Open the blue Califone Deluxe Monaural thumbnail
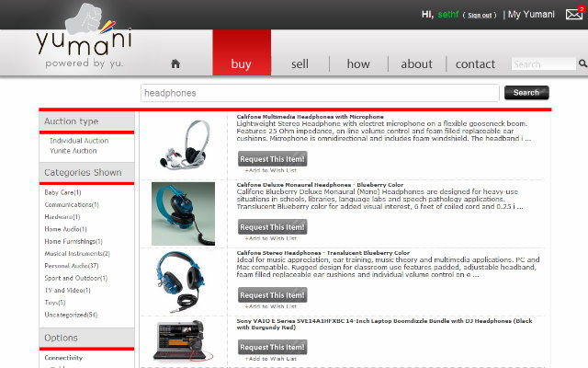The height and width of the screenshot is (368, 588). [183, 213]
